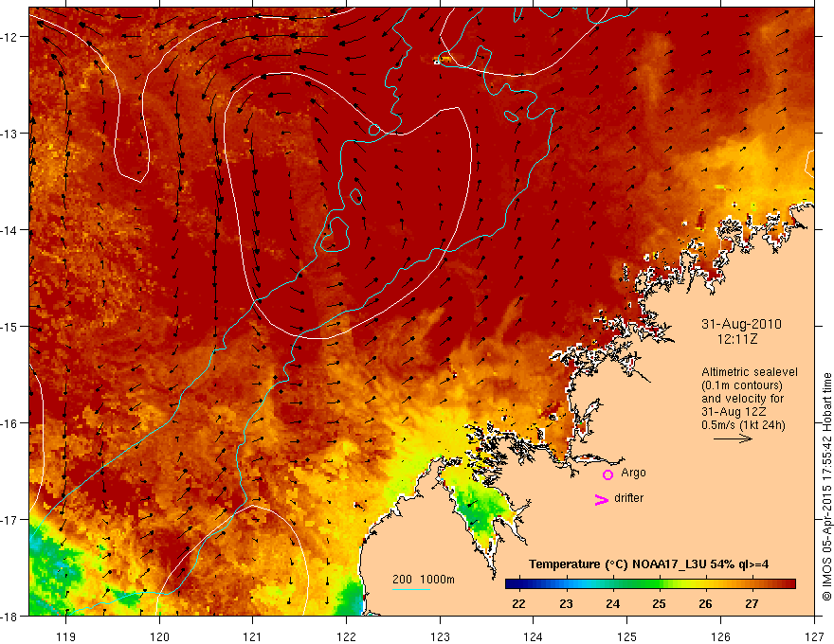The height and width of the screenshot is (644, 834).
Task: Click the magenta drifter arrowhead legend symbol
Action: pos(601,499)
